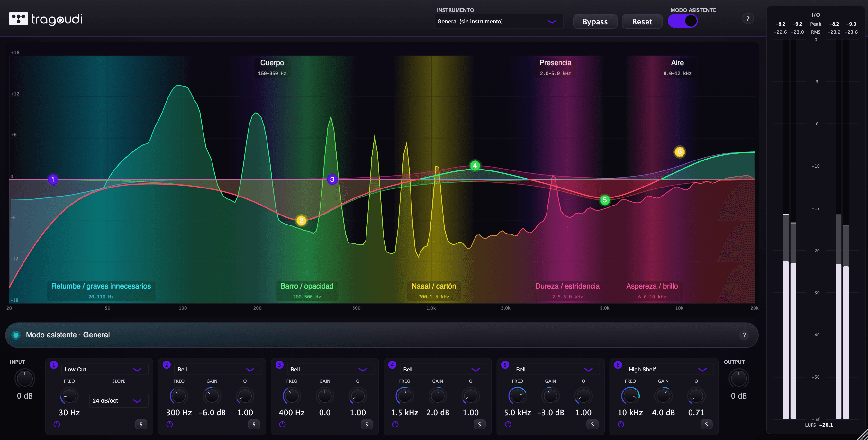Click the teal indicator dot in assistant bar

click(16, 335)
